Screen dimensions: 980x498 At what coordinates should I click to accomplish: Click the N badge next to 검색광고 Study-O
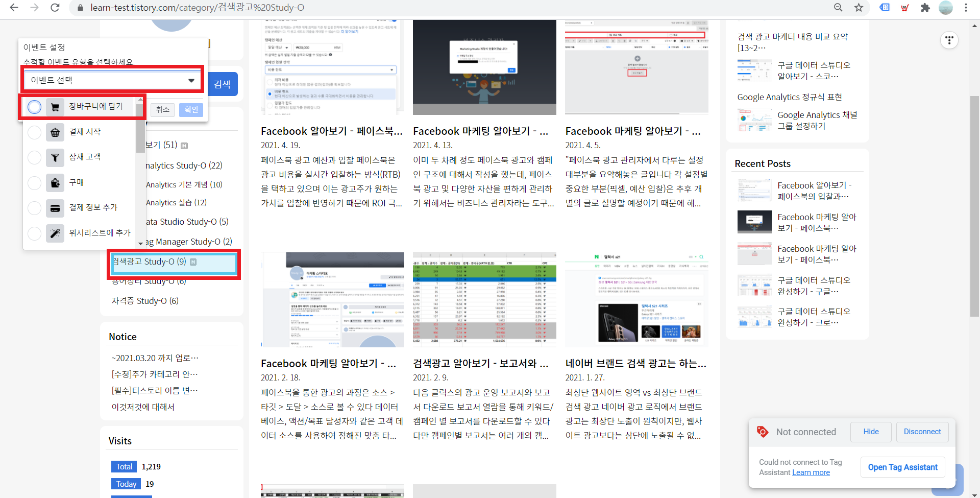[x=193, y=262]
